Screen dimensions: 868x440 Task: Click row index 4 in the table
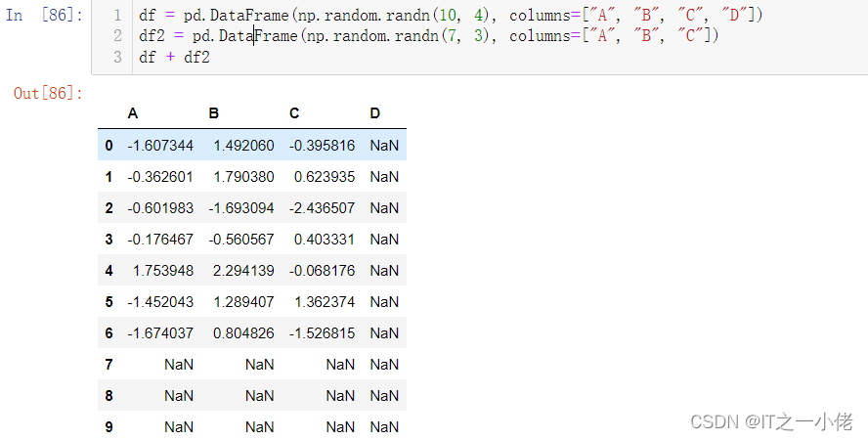point(108,271)
